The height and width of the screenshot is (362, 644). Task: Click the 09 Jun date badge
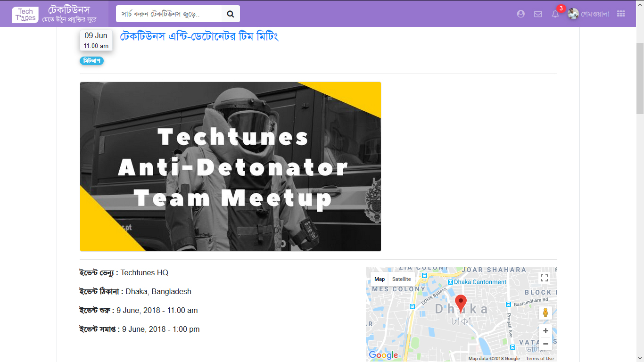(96, 40)
